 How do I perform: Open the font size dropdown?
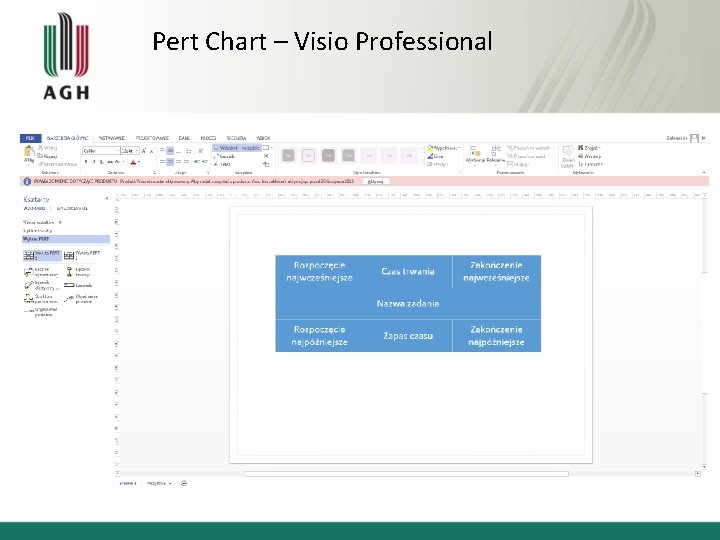[x=137, y=151]
